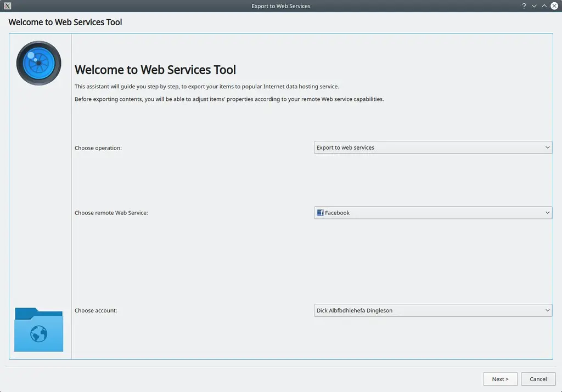Click the Next button

(500, 379)
